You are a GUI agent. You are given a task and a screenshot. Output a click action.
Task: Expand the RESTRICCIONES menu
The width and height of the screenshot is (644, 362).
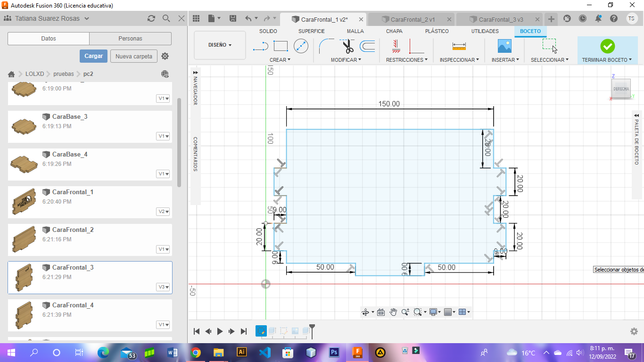(407, 60)
